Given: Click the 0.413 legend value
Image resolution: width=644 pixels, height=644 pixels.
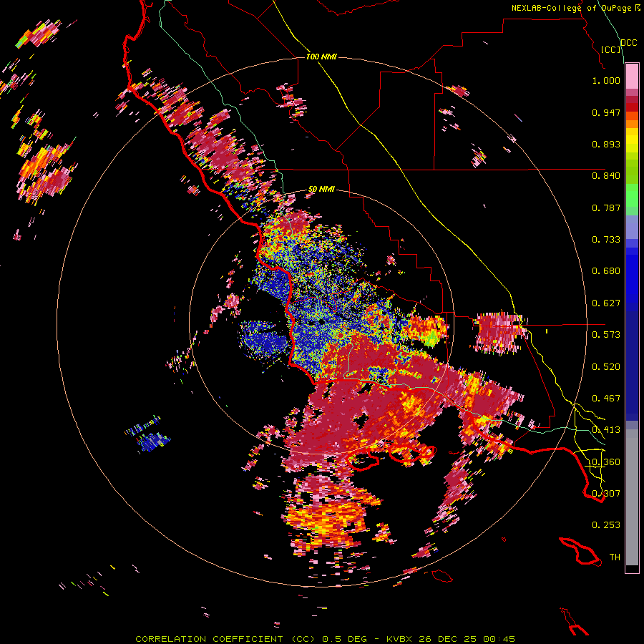Looking at the screenshot, I should pos(606,430).
